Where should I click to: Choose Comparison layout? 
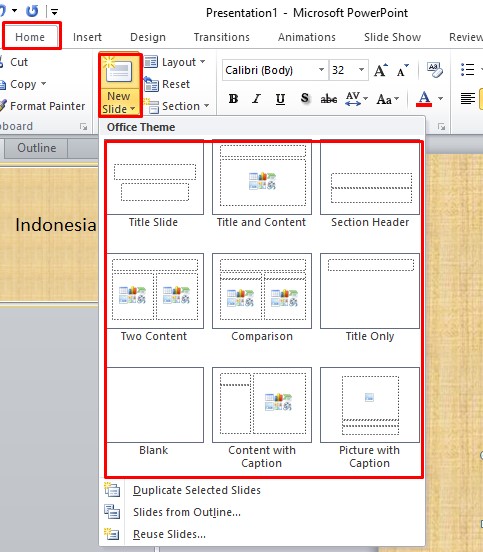262,298
